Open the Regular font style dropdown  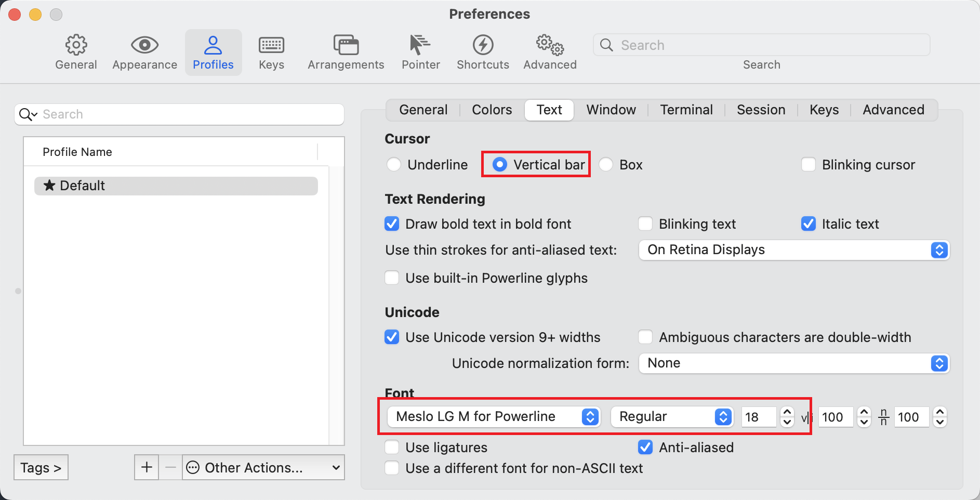[x=672, y=417]
